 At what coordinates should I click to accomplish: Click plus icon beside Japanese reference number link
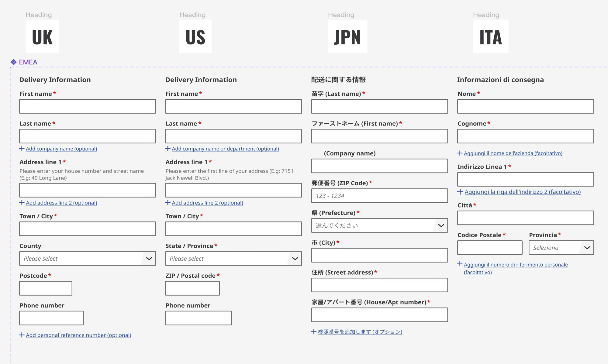point(314,332)
